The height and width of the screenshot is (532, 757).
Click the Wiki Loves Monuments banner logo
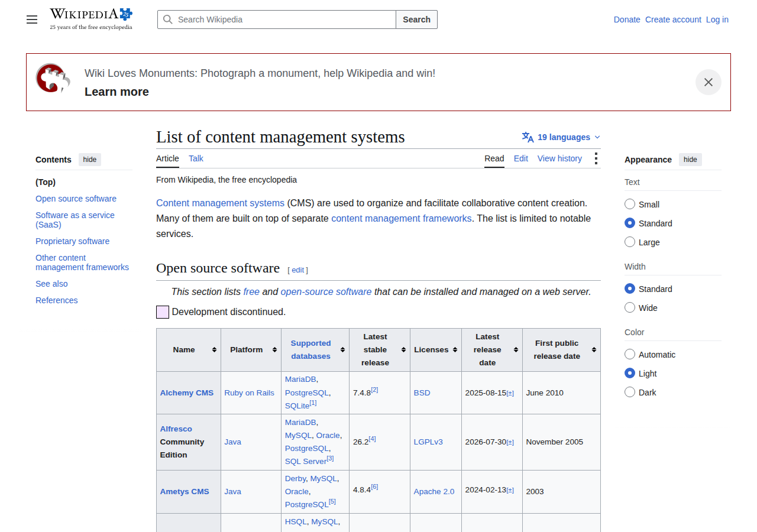tap(53, 79)
